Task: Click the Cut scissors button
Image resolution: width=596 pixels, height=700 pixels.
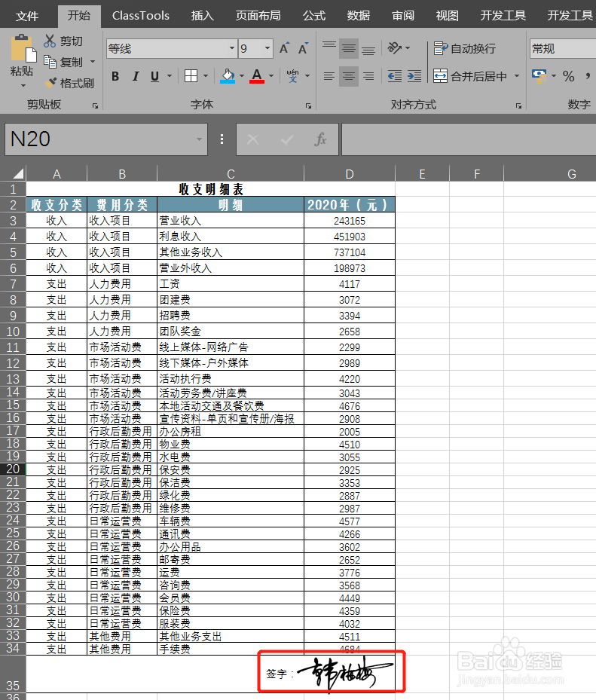Action: click(x=63, y=41)
